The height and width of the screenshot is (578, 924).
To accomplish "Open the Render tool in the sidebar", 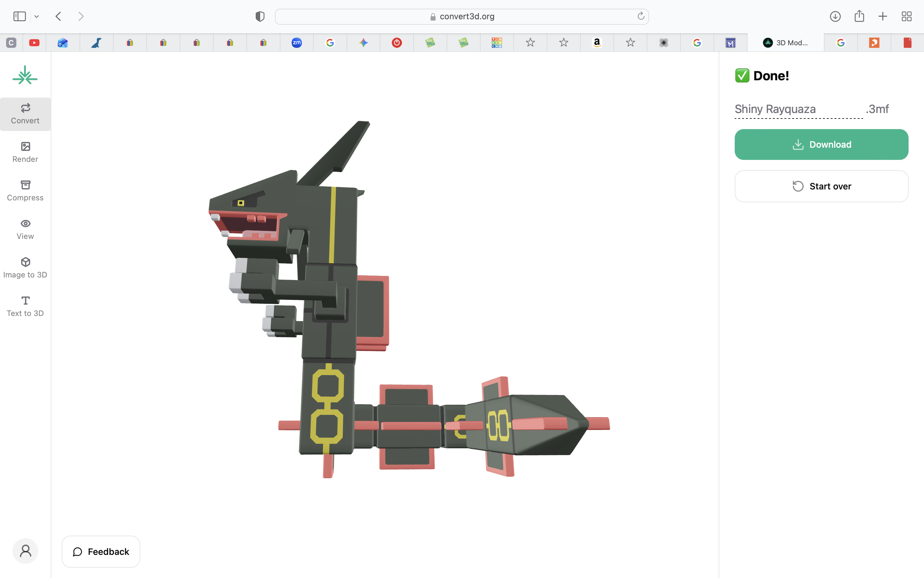I will click(x=25, y=153).
